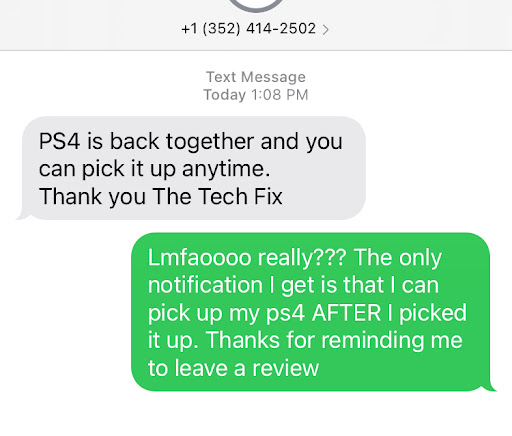Image resolution: width=512 pixels, height=436 pixels.
Task: Expand contact info with chevron beside number
Action: point(326,30)
